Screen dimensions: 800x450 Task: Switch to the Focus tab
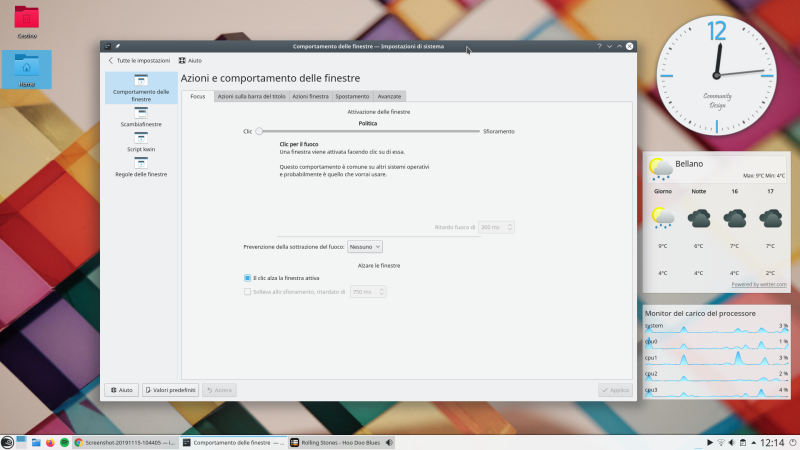(x=198, y=96)
